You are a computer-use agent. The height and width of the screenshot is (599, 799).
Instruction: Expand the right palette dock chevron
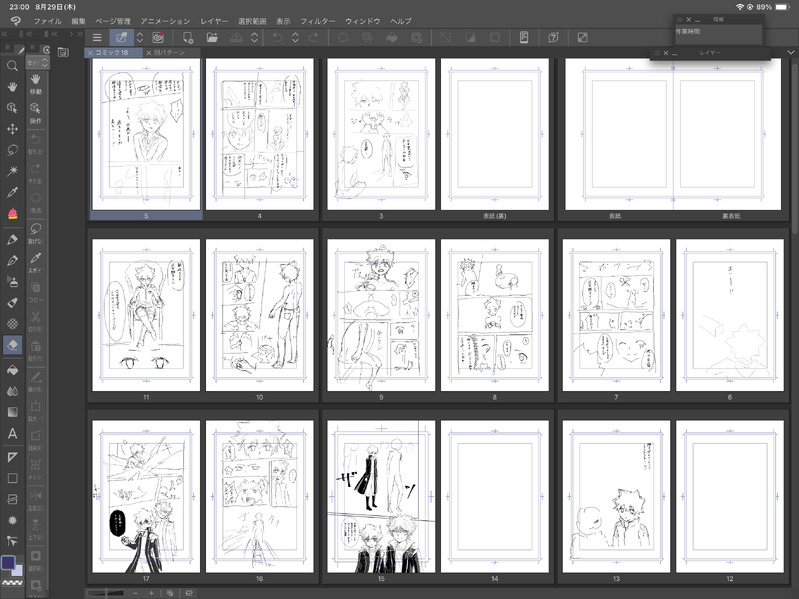pyautogui.click(x=791, y=52)
